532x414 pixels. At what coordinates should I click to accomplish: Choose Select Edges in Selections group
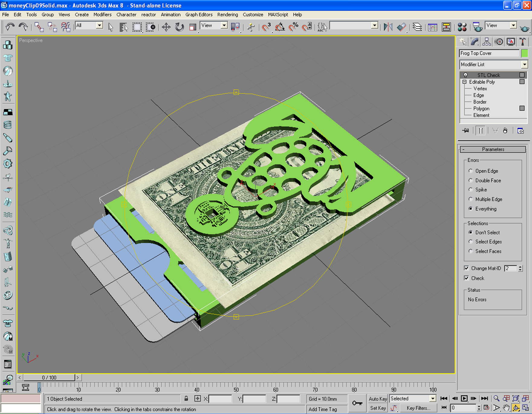click(471, 241)
